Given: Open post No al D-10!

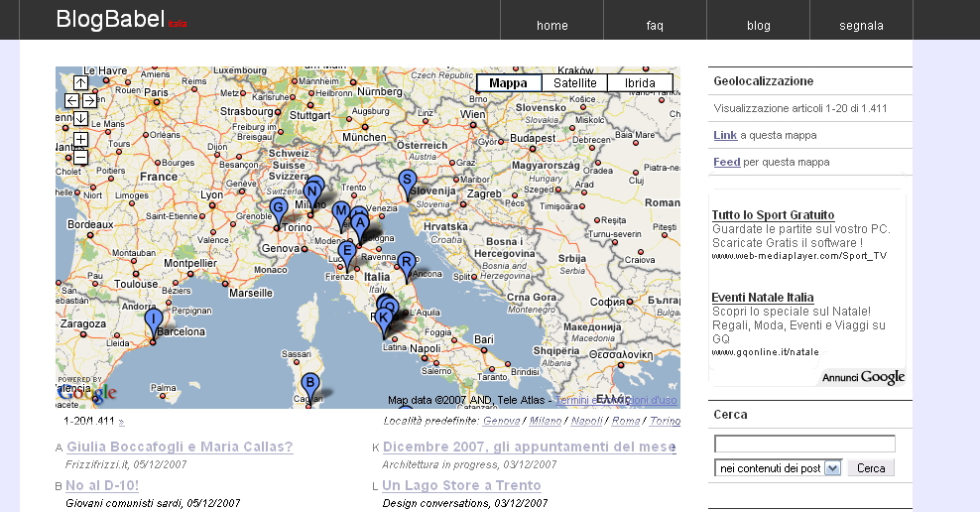Looking at the screenshot, I should pos(102,486).
